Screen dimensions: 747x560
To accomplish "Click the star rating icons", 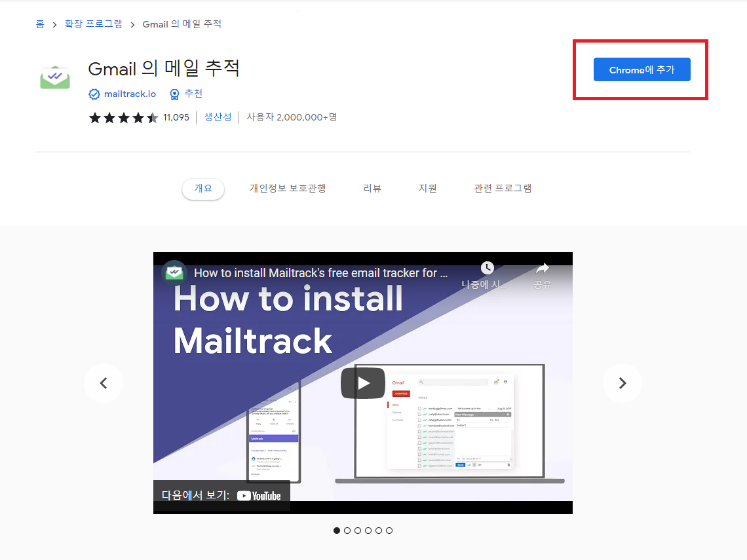I will 123,118.
